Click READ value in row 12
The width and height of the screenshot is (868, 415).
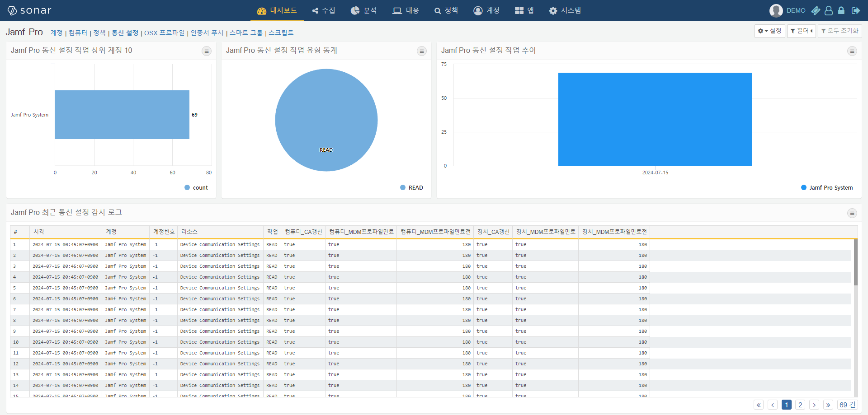(x=272, y=364)
